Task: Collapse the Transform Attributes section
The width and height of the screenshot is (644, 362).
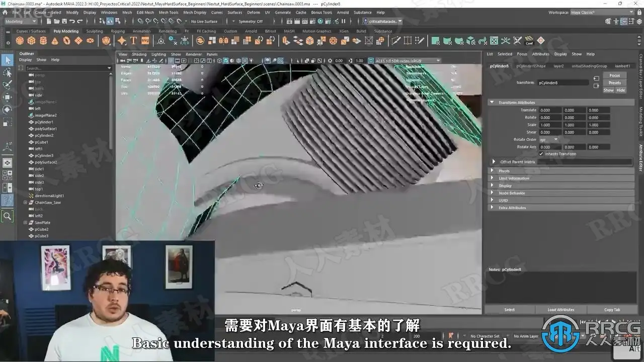Action: [x=561, y=103]
